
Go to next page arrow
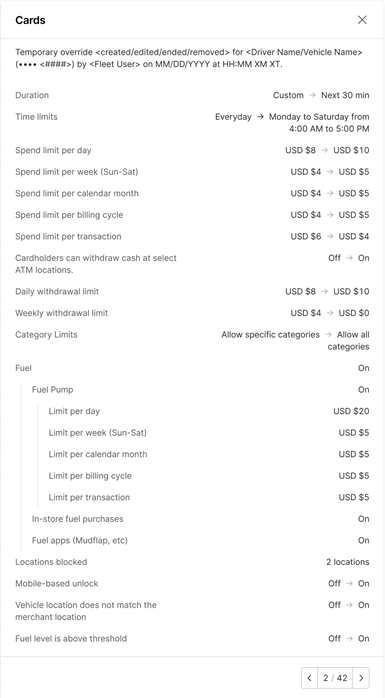(361, 678)
